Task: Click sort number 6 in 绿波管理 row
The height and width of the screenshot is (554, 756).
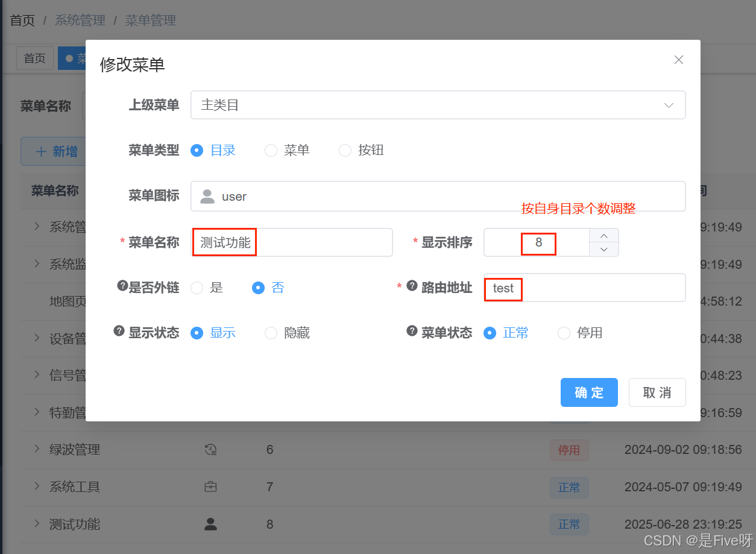Action: coord(269,450)
